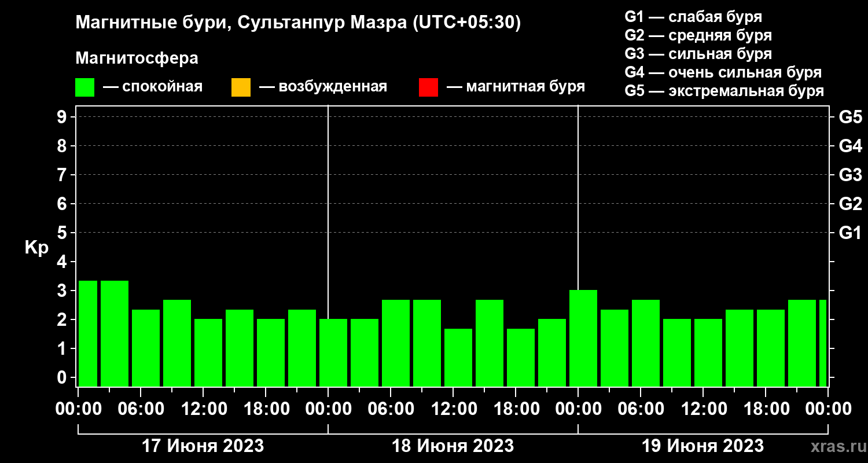868x463 pixels.
Task: Click the 06:00 time label for 18 Июня
Action: [391, 409]
